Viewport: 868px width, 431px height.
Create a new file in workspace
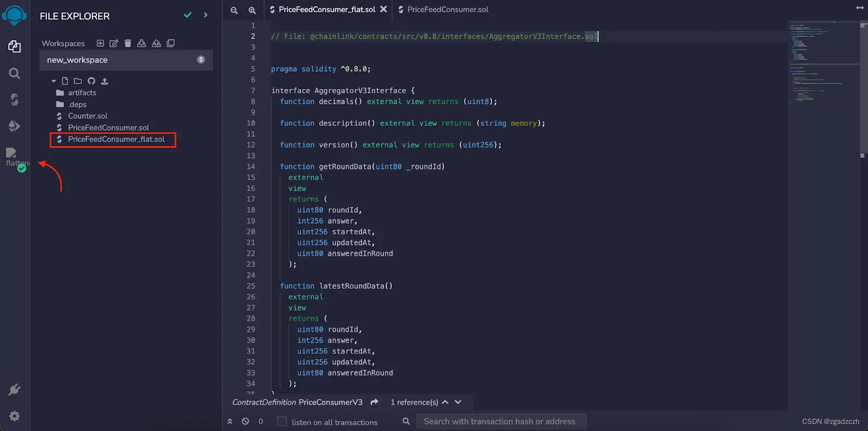(65, 81)
